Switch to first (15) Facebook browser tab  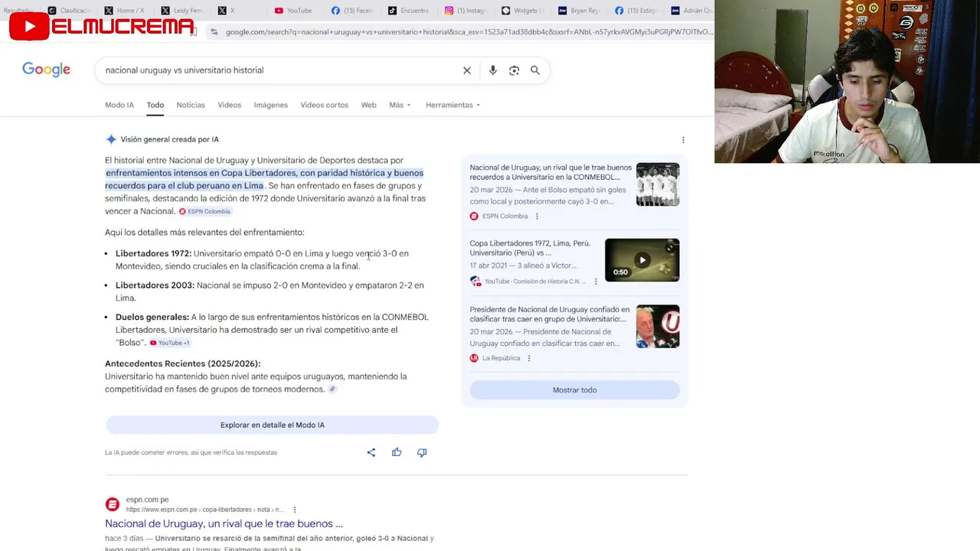point(351,11)
